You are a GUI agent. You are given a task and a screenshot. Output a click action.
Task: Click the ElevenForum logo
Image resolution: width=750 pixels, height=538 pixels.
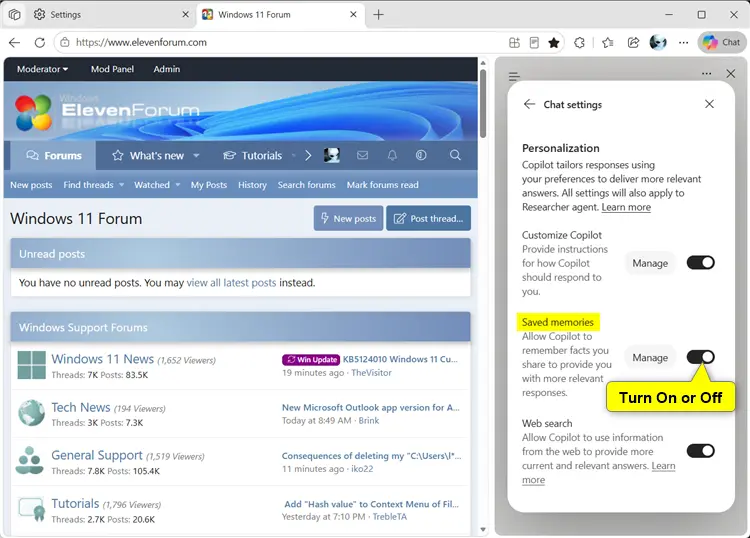click(107, 112)
